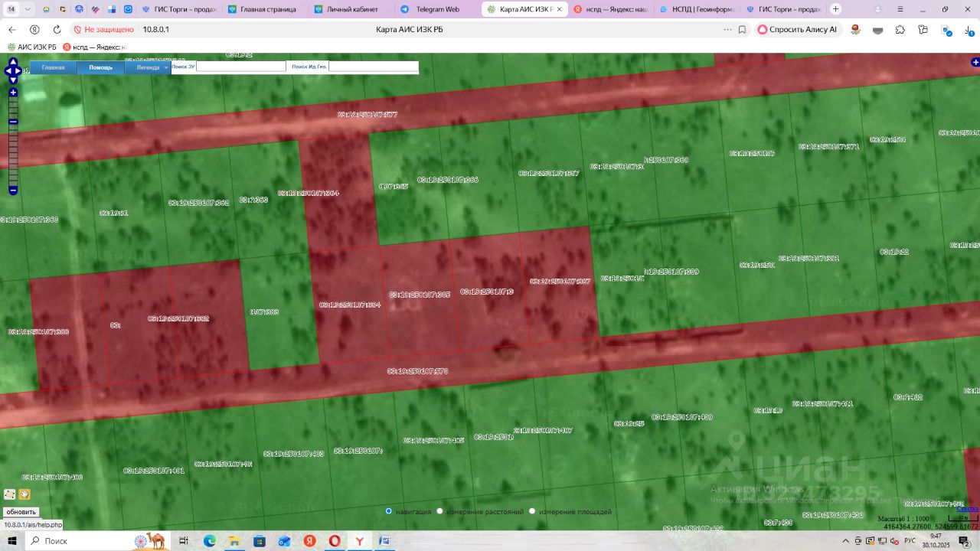This screenshot has height=551, width=980.
Task: Click parcel label ending 107:573 on the lower road
Action: coord(417,371)
